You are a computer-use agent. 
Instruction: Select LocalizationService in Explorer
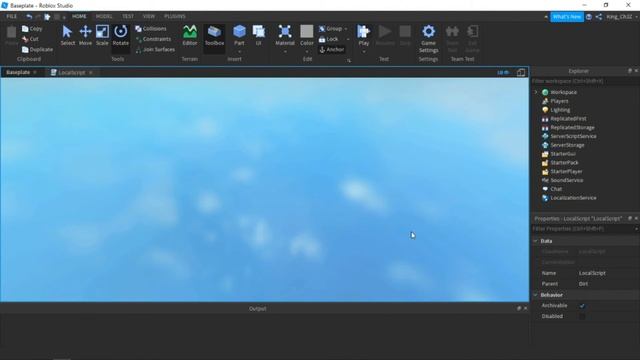tap(573, 198)
